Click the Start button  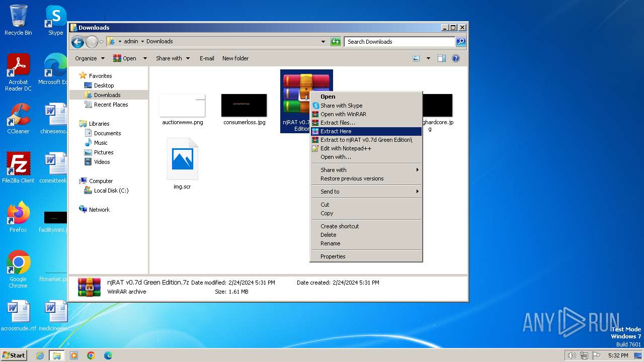pos(14,355)
